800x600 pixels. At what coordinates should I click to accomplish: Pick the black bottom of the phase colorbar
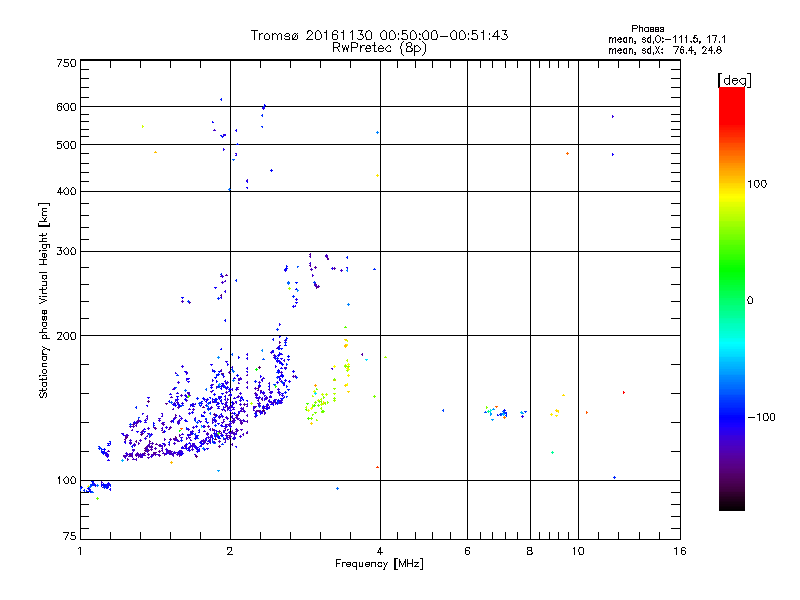click(x=732, y=503)
